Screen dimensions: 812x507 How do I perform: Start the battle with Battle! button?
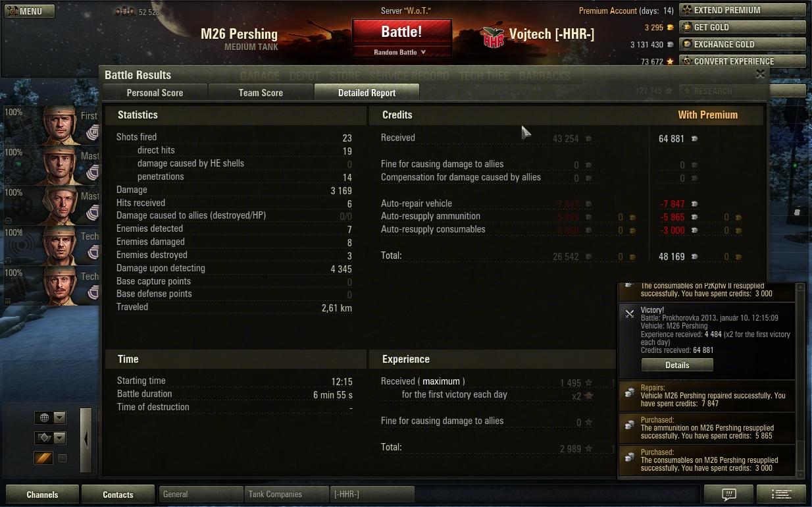coord(401,32)
